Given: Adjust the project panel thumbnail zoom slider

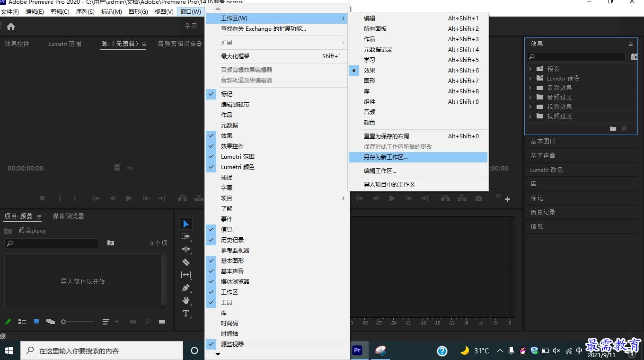Looking at the screenshot, I should coord(78,322).
